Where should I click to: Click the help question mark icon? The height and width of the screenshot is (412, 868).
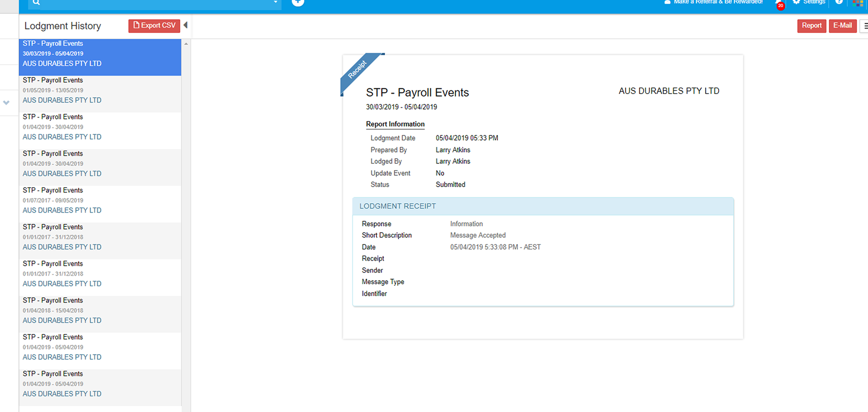coord(839,2)
